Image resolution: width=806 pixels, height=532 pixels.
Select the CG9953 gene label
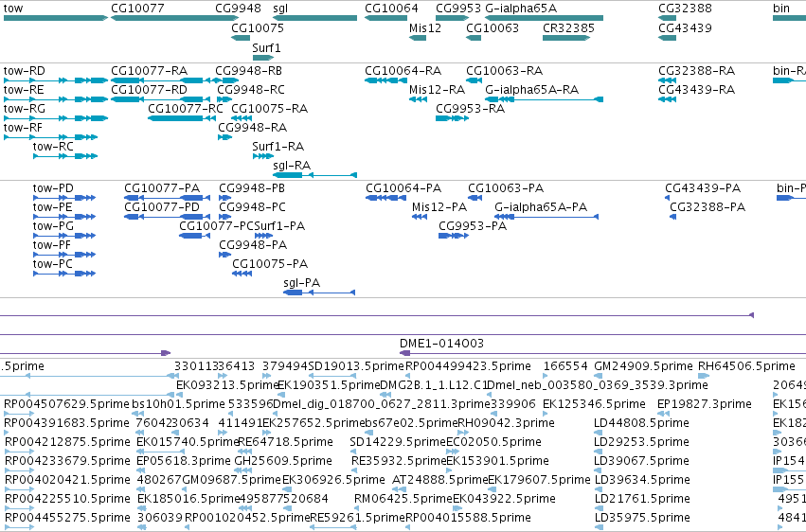(458, 9)
